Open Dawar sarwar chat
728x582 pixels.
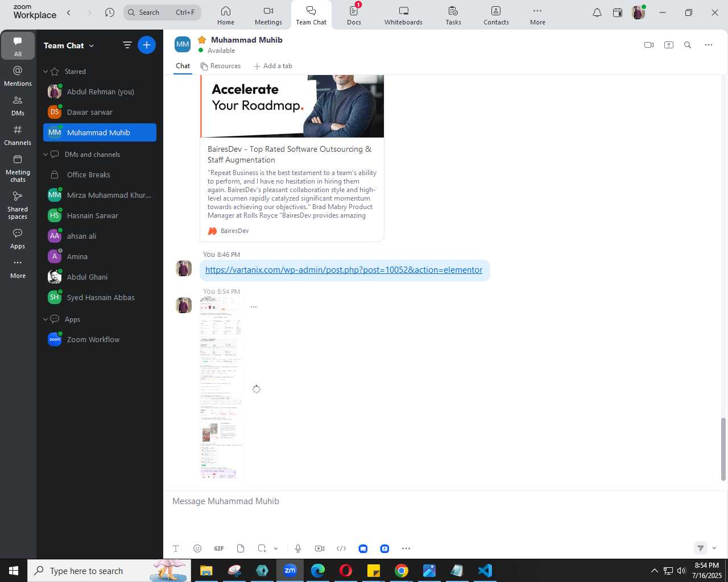click(100, 112)
